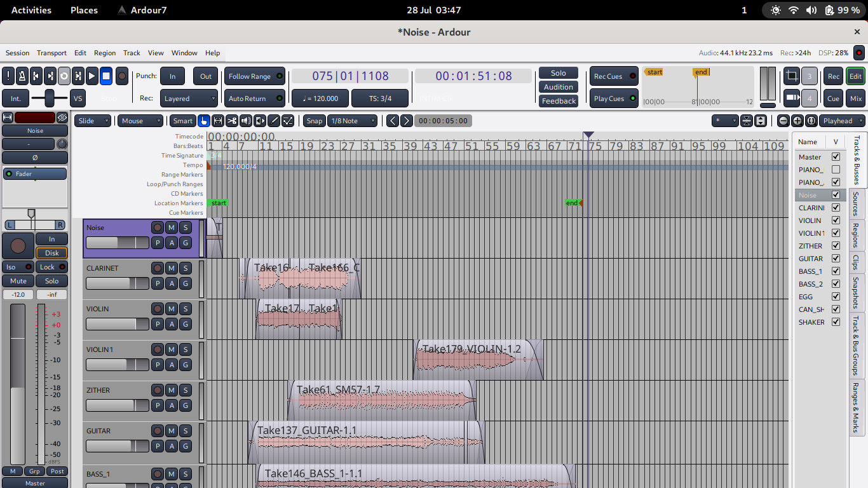The width and height of the screenshot is (868, 488).
Task: Switch to the Snapshots tab
Action: [x=856, y=293]
